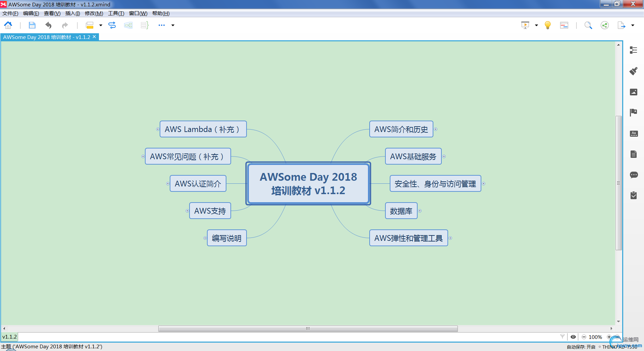Click the share icon

coord(605,25)
